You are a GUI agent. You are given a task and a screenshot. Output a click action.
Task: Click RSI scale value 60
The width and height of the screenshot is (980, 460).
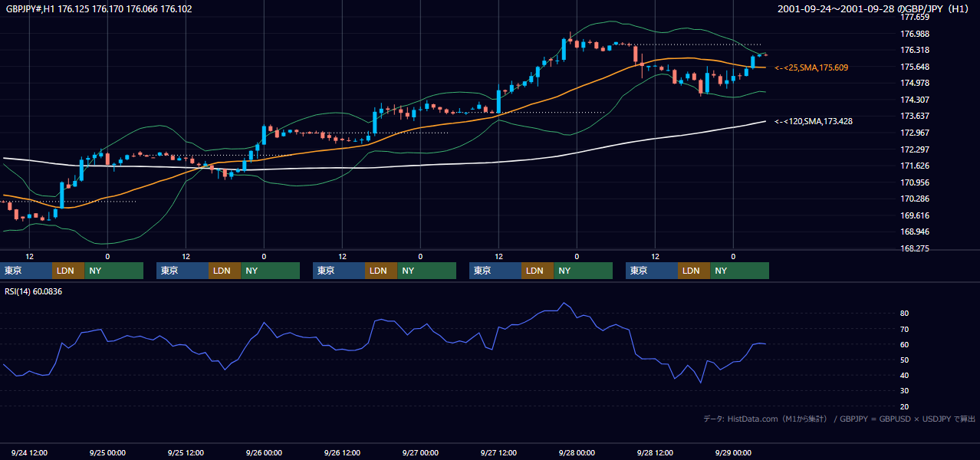pyautogui.click(x=905, y=344)
